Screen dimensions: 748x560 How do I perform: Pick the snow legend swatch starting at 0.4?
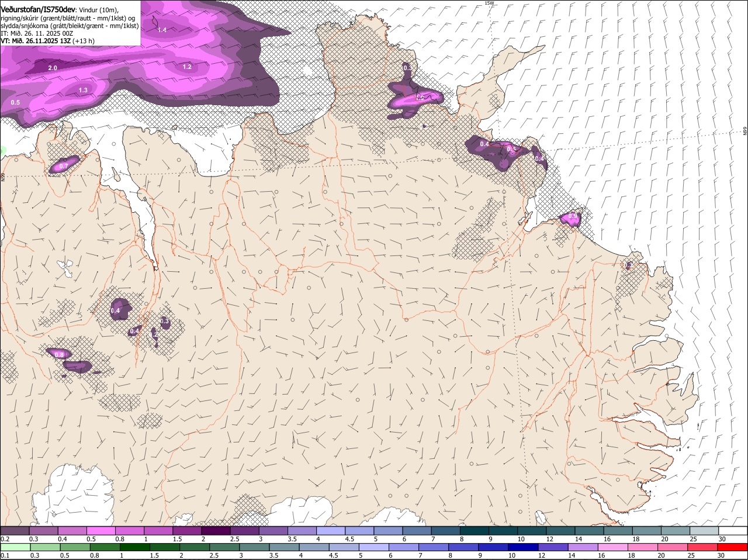[72, 531]
